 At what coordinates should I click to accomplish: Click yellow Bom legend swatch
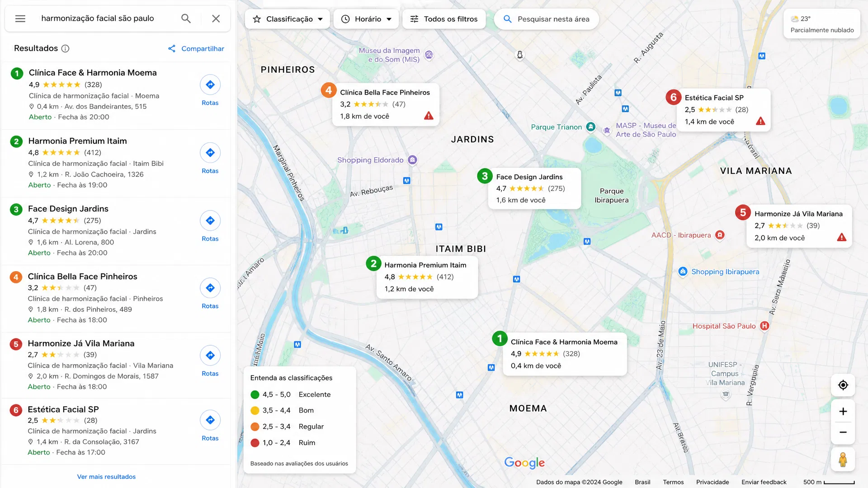pyautogui.click(x=255, y=410)
